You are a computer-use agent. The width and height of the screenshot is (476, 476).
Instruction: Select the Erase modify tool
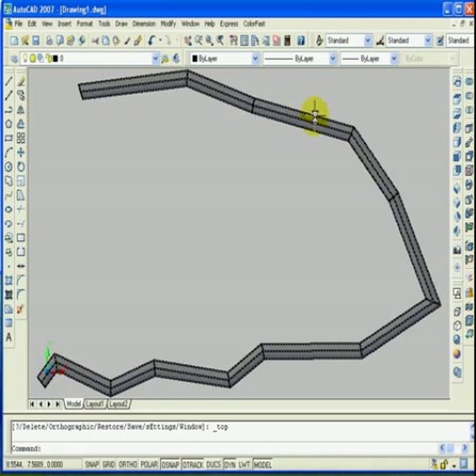pos(20,81)
